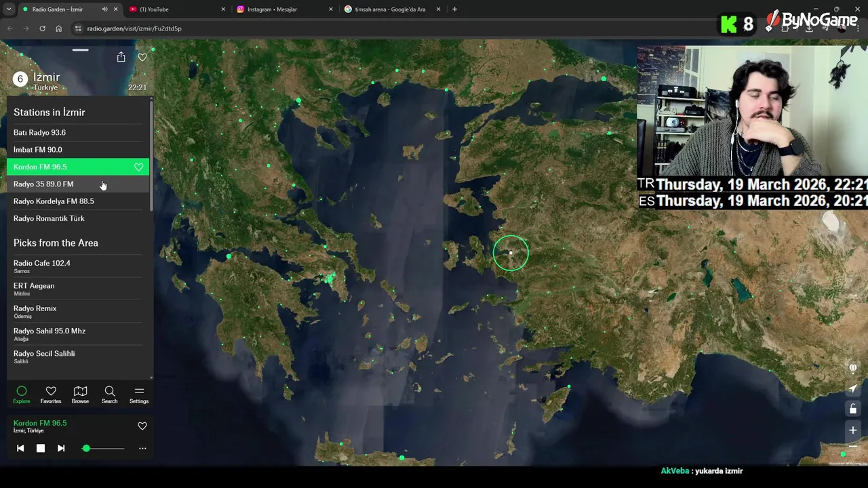Center the map with the location arrow icon
Viewport: 868px width, 488px height.
point(853,388)
